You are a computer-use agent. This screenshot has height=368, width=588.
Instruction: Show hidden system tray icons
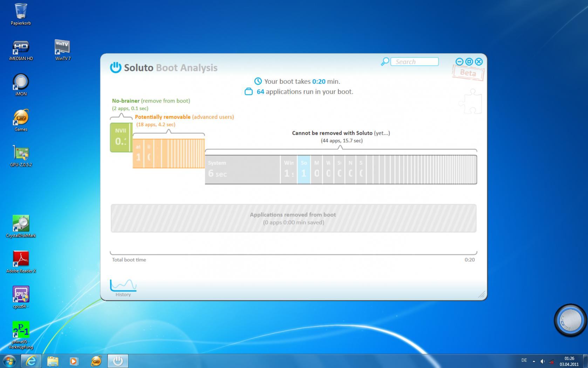click(534, 361)
